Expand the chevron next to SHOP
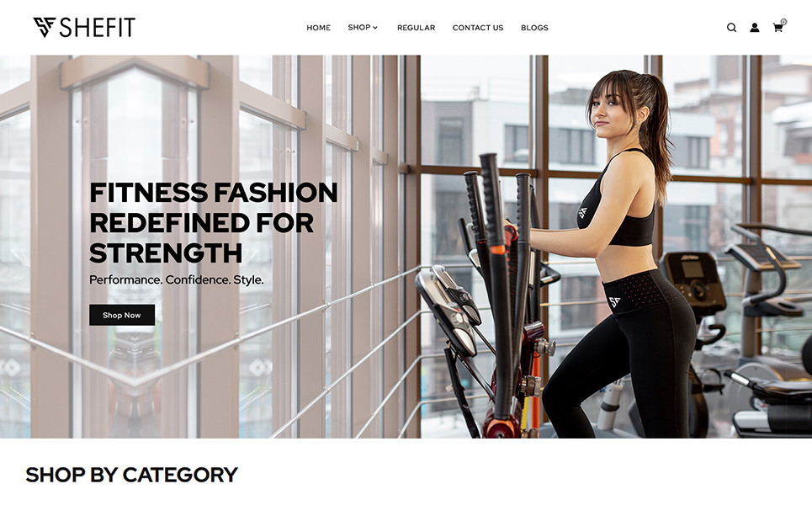Screen dimensions: 812x505 coord(375,28)
